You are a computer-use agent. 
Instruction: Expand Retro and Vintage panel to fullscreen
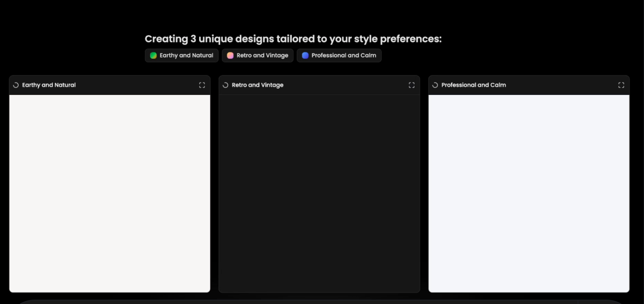pos(412,85)
